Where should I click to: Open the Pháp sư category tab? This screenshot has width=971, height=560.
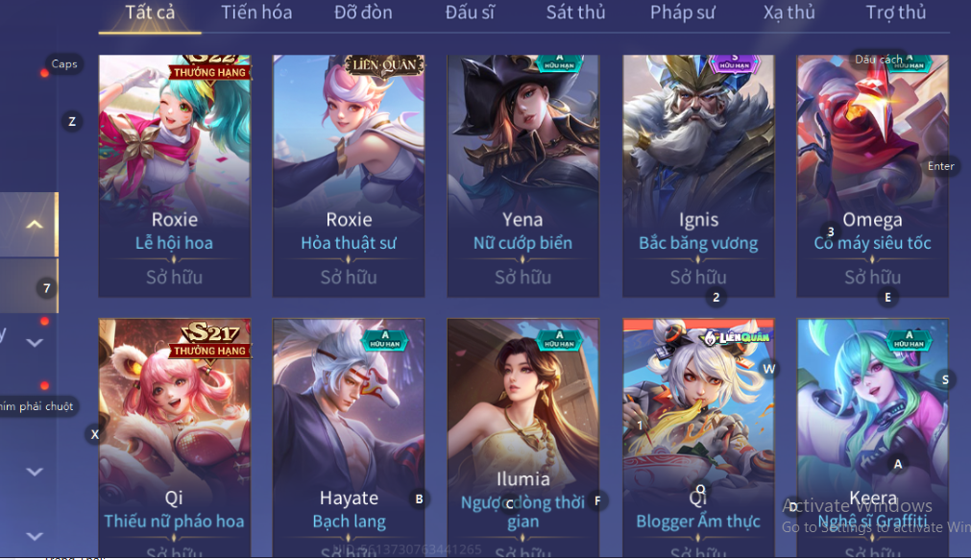[x=682, y=12]
